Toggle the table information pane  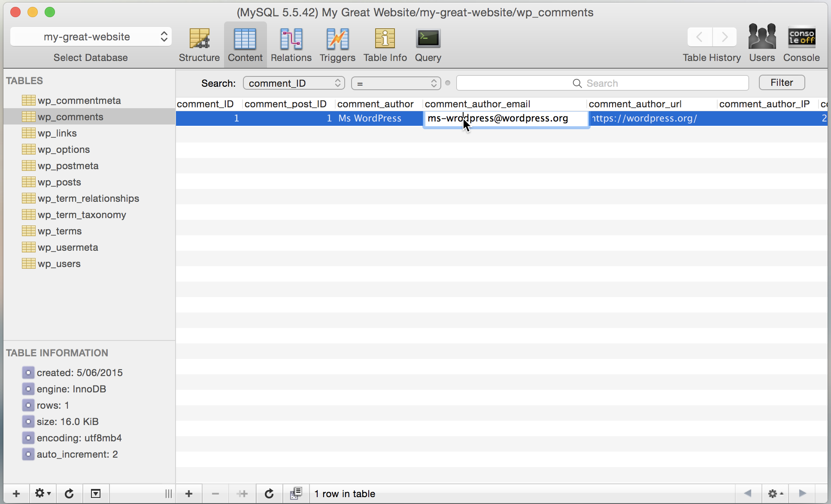point(96,494)
